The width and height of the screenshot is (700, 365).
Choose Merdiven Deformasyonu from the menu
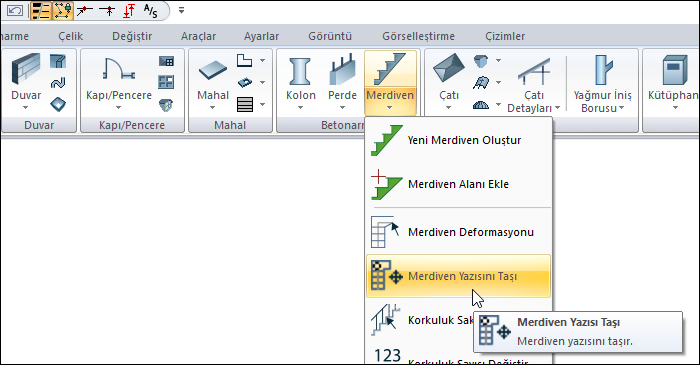point(458,232)
